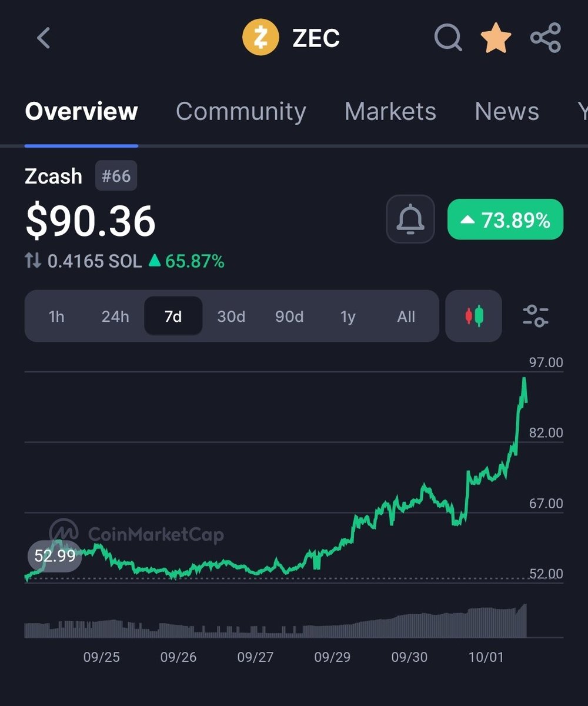The width and height of the screenshot is (588, 706).
Task: Select the Overview tab
Action: point(81,111)
